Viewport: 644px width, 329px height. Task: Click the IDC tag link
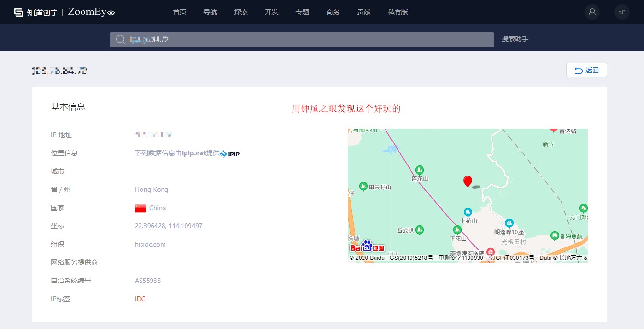point(140,299)
